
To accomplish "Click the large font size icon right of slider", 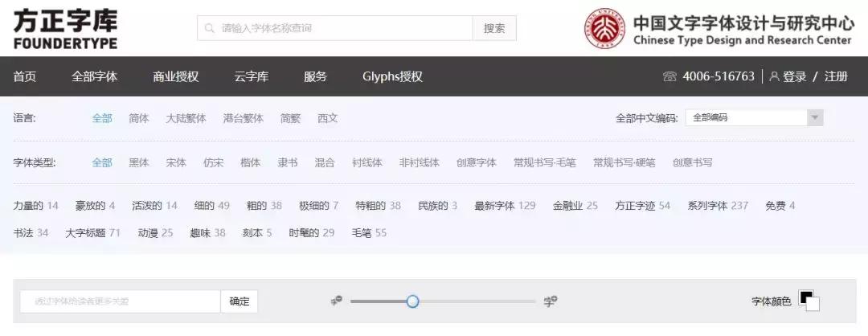I will coord(551,301).
